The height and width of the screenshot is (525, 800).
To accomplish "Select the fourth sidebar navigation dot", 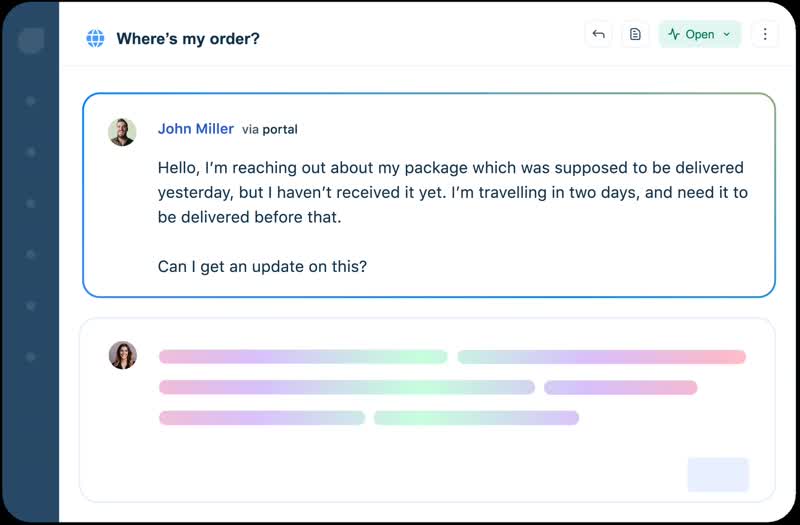I will pos(31,254).
